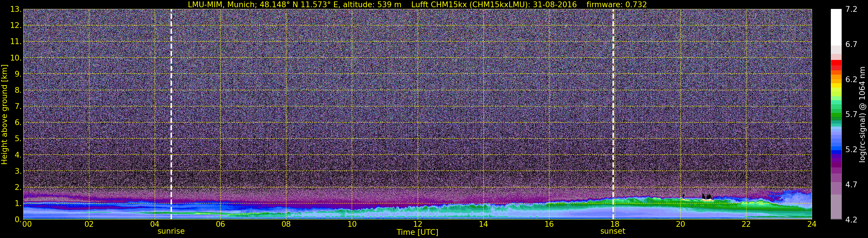Screen dimensions: 868x238
Task: Click the time axis tick label '14'
Action: point(483,224)
